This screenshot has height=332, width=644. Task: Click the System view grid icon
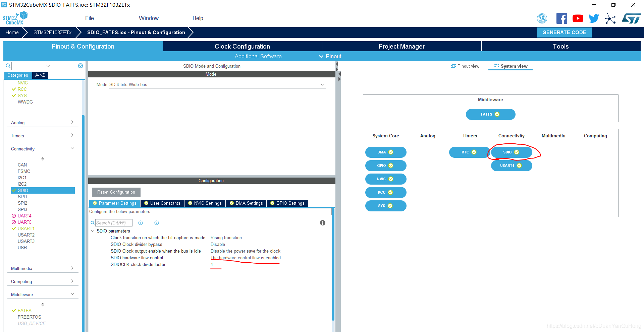coord(497,66)
